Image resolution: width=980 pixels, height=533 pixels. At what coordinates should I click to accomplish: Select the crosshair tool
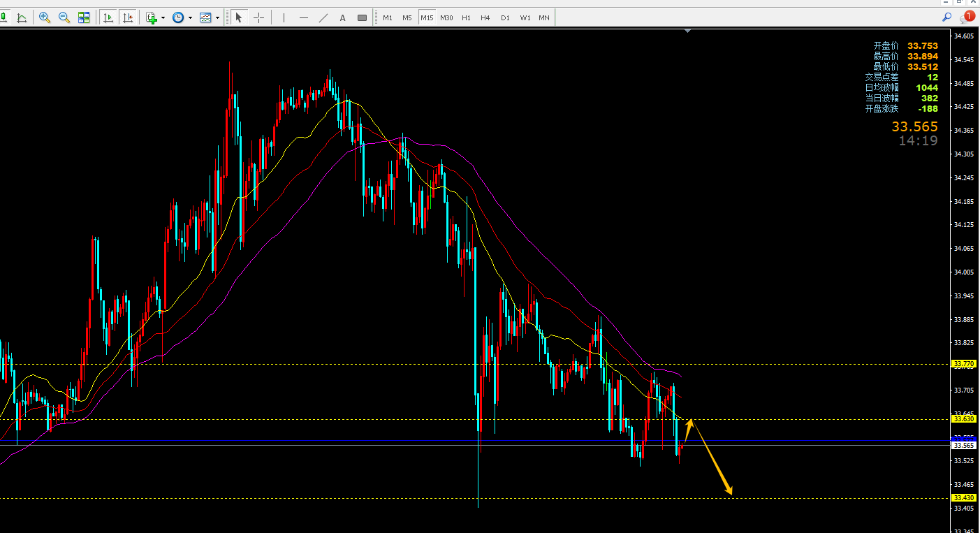click(x=258, y=17)
